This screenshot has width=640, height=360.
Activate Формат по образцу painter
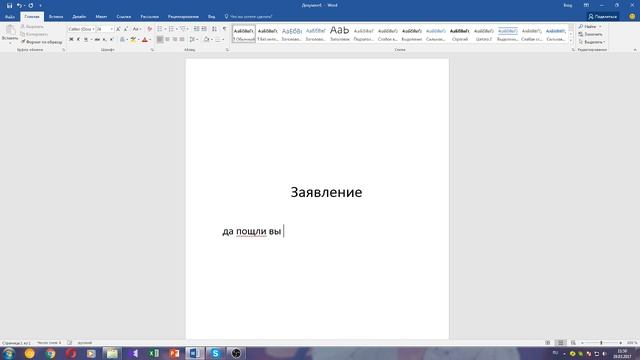(41, 42)
